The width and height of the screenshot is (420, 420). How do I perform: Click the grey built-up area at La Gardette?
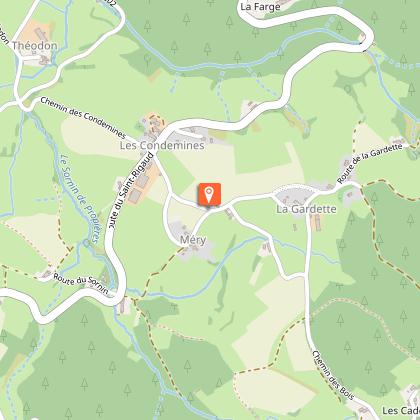[291, 197]
